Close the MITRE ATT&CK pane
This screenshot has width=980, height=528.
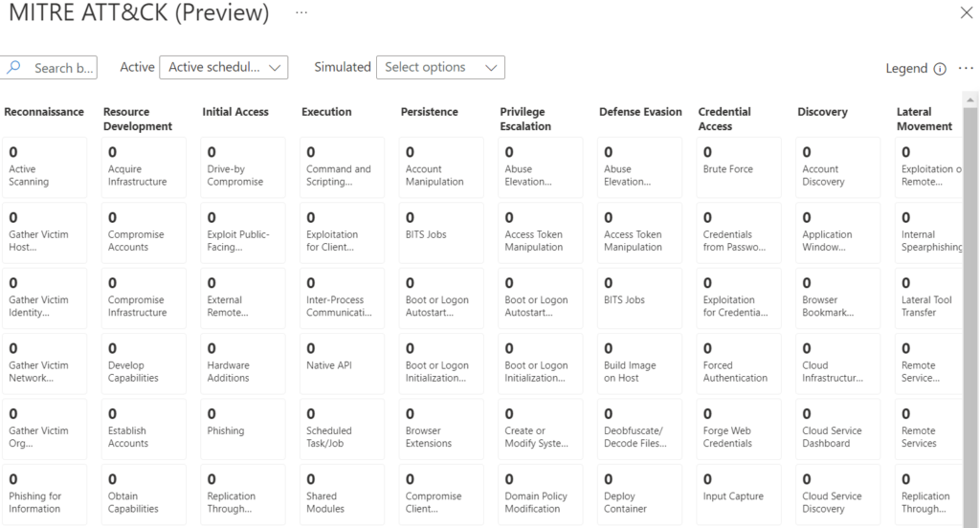click(967, 12)
